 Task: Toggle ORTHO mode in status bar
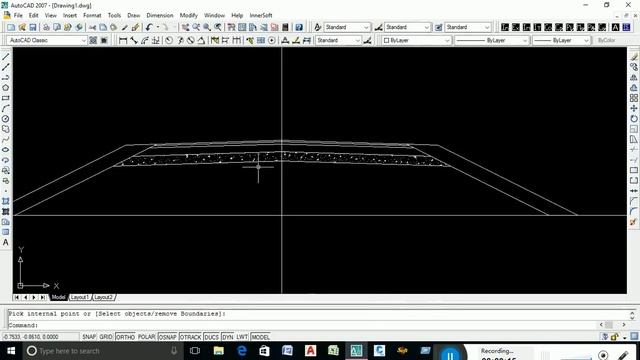(125, 337)
